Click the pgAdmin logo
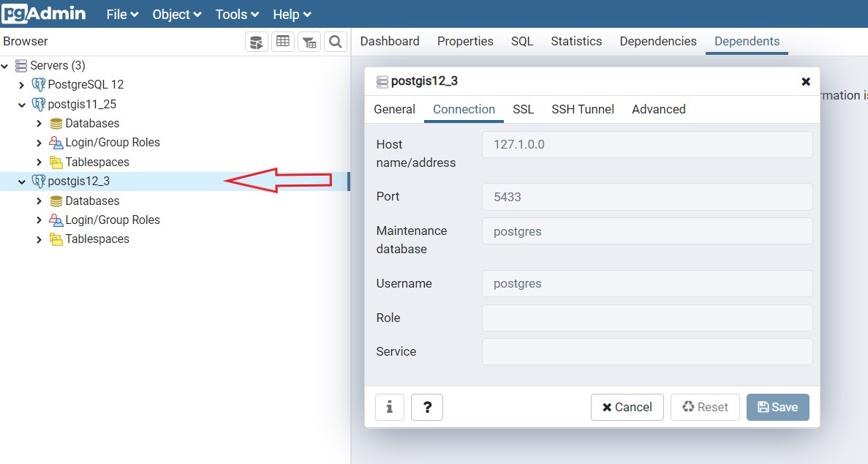This screenshot has height=464, width=868. (x=44, y=13)
